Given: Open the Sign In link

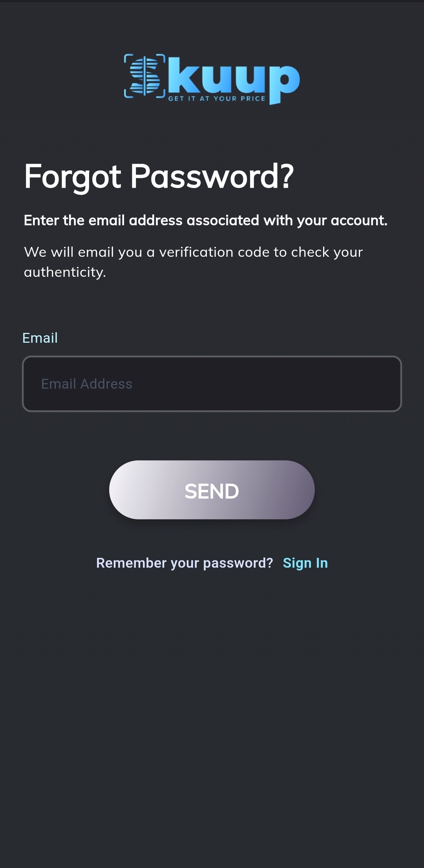Looking at the screenshot, I should 305,563.
